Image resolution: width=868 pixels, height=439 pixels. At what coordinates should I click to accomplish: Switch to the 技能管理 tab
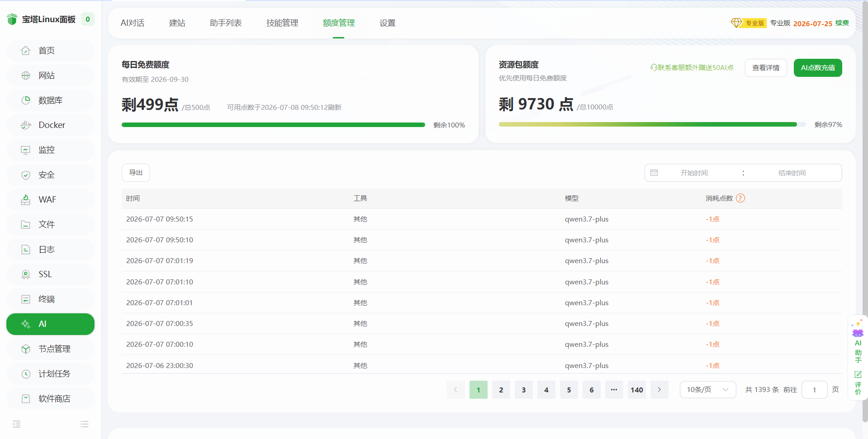(x=282, y=23)
